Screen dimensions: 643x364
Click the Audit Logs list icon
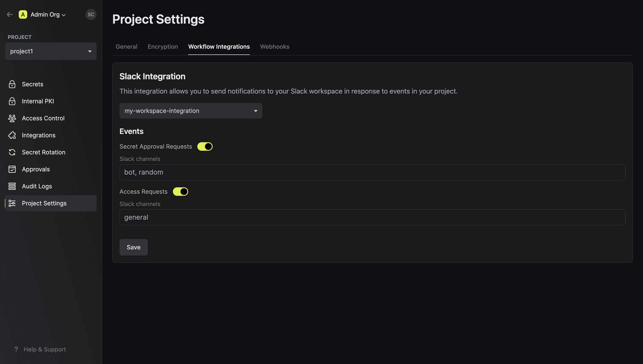coord(12,186)
